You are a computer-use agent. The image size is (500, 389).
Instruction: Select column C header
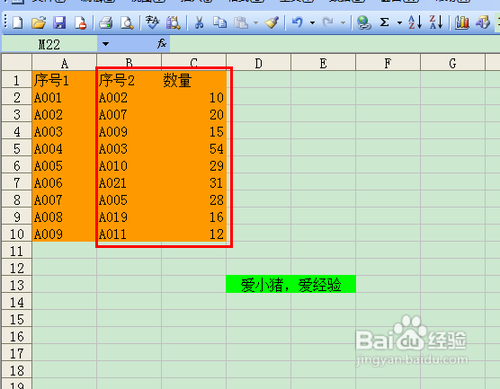(194, 63)
